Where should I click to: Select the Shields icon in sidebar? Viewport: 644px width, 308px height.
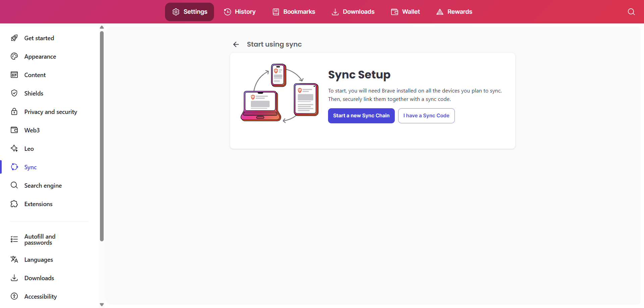[14, 93]
